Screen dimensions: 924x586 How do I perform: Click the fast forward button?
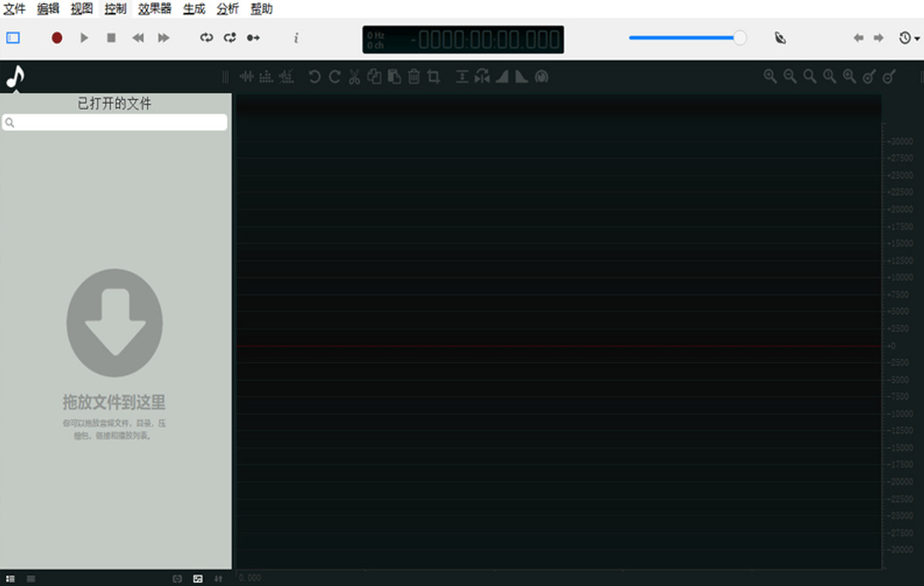tap(164, 38)
